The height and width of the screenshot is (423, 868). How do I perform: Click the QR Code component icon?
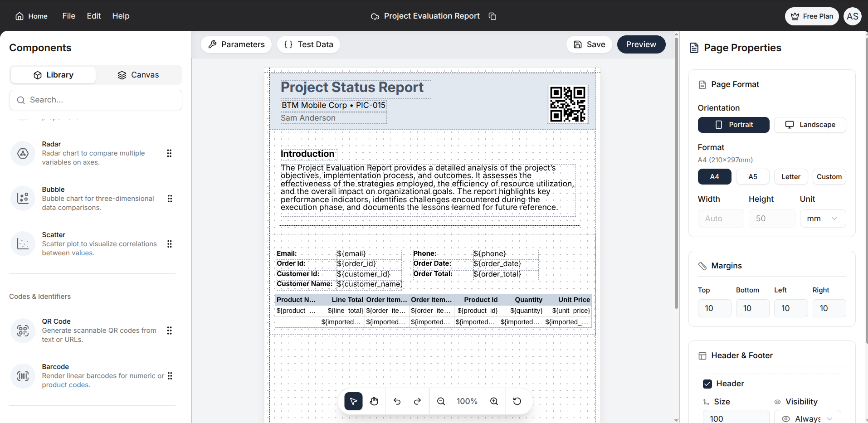pos(23,331)
